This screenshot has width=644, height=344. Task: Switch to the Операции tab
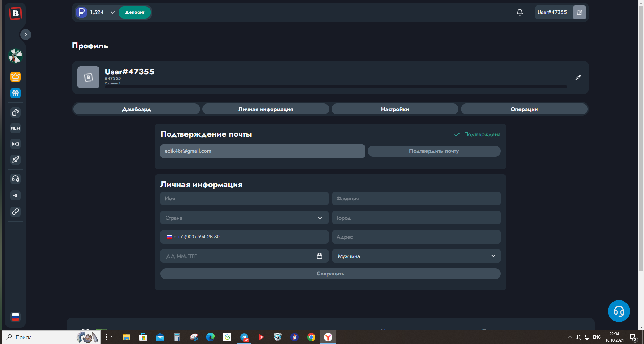[x=524, y=109]
